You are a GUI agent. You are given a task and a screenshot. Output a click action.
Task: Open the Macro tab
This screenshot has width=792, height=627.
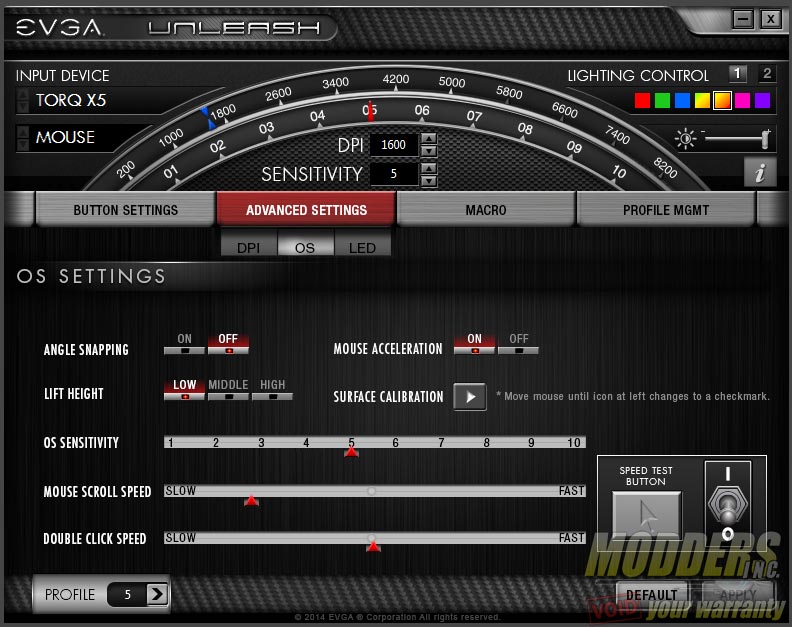coord(486,210)
